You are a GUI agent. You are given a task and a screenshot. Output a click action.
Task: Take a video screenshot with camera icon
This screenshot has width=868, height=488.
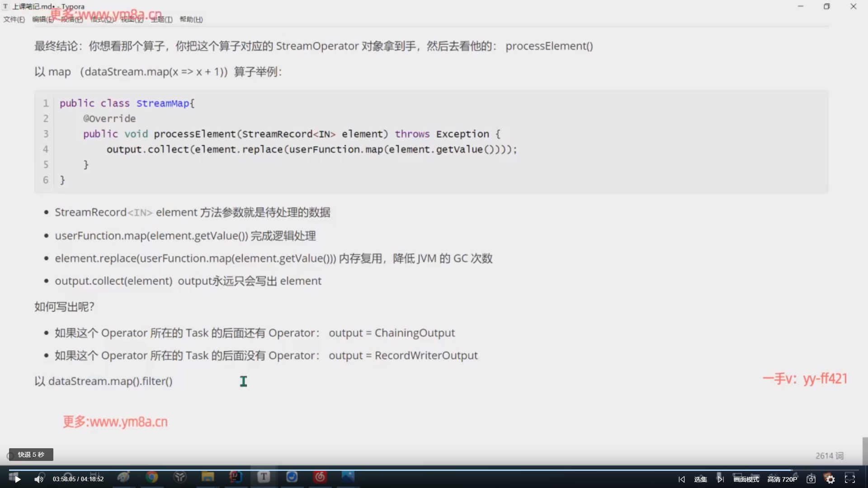(x=811, y=479)
